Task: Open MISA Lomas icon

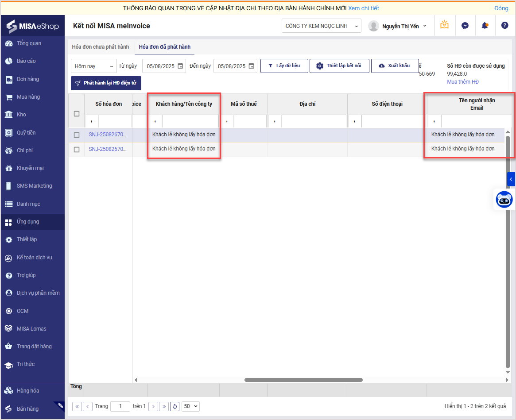Action: pyautogui.click(x=9, y=328)
